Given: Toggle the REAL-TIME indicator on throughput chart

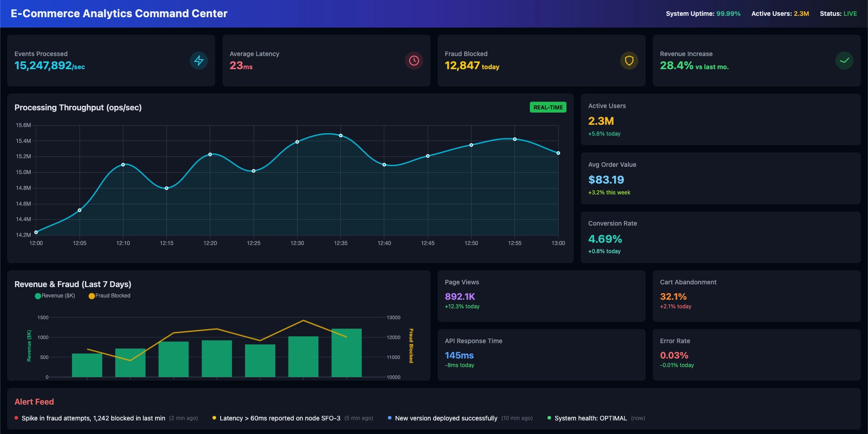Looking at the screenshot, I should [x=547, y=107].
